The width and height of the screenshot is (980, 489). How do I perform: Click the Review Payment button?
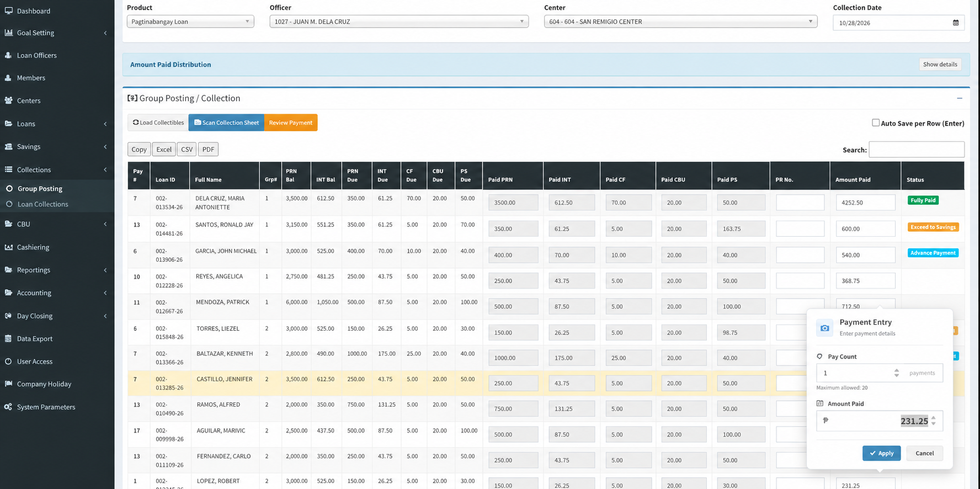pos(291,123)
